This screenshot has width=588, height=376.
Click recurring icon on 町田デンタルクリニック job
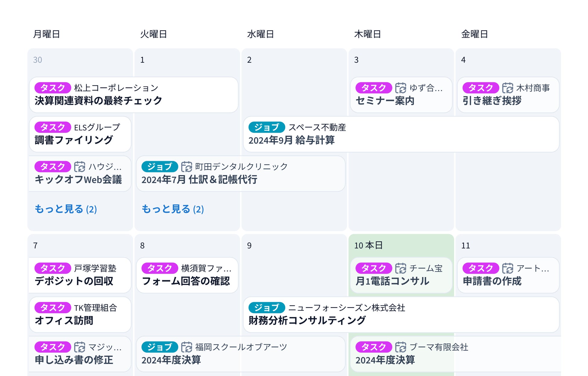click(x=186, y=167)
